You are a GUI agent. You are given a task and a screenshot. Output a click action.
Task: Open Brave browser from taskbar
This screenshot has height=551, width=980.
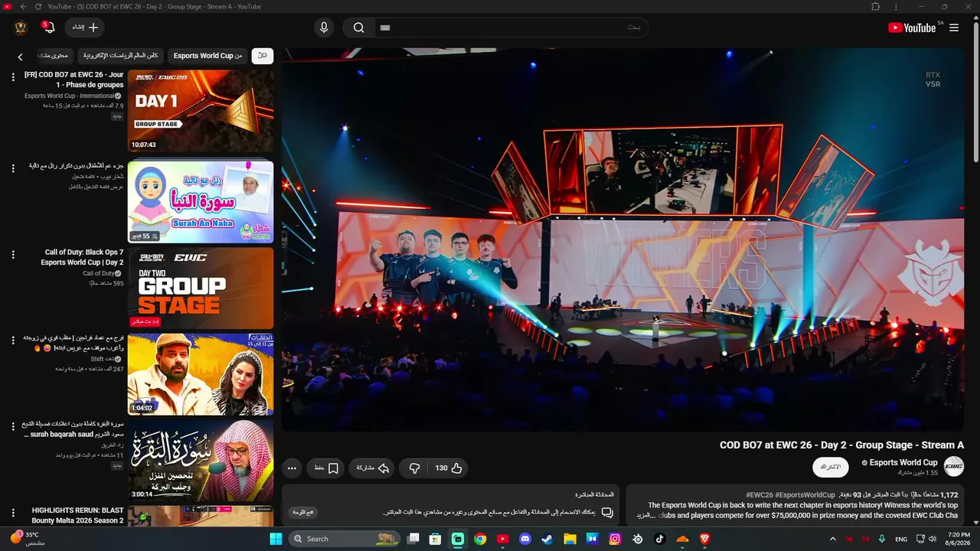[x=704, y=539]
